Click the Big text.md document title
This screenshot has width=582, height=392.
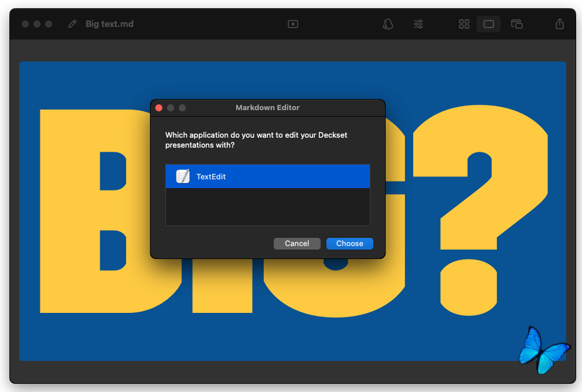click(110, 24)
